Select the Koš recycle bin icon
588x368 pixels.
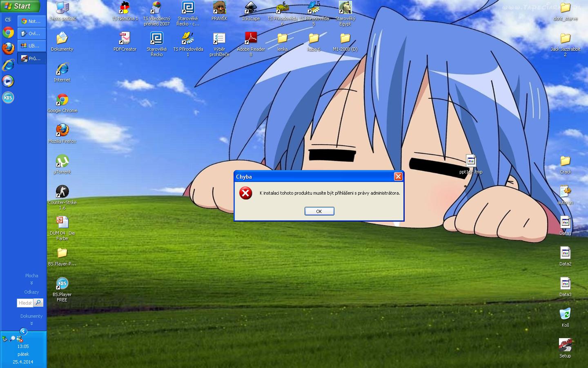[565, 318]
